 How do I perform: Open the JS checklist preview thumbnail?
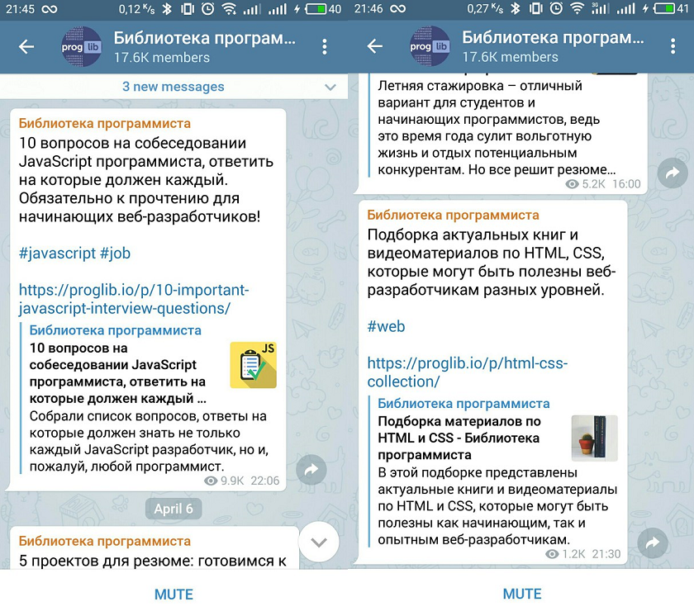tap(253, 365)
